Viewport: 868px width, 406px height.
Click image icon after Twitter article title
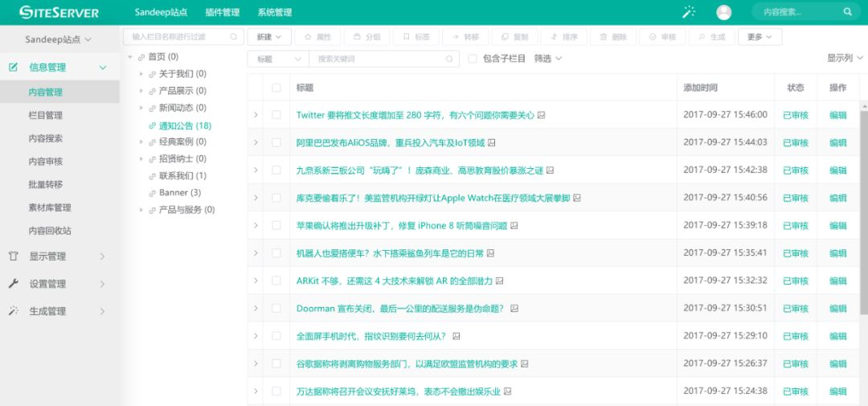tap(542, 115)
